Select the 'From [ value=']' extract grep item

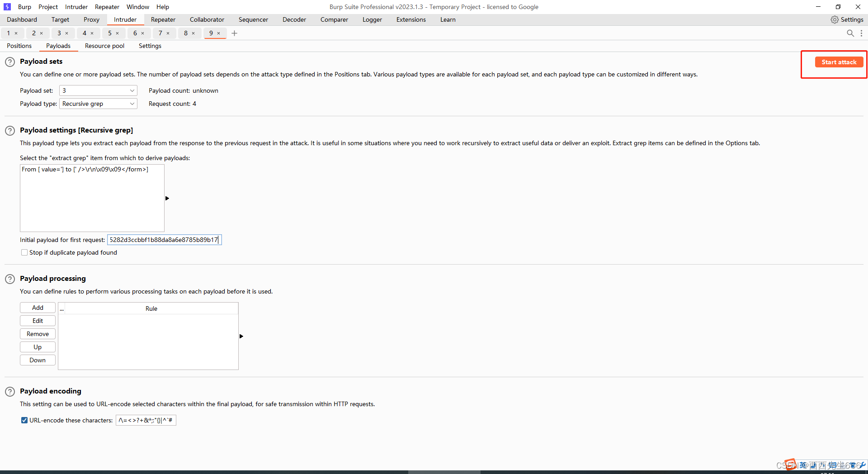tap(92, 169)
